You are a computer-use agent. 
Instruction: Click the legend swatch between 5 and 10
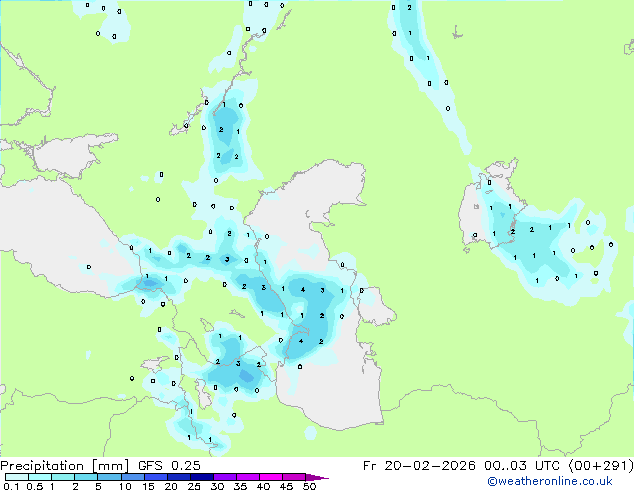click(x=109, y=477)
